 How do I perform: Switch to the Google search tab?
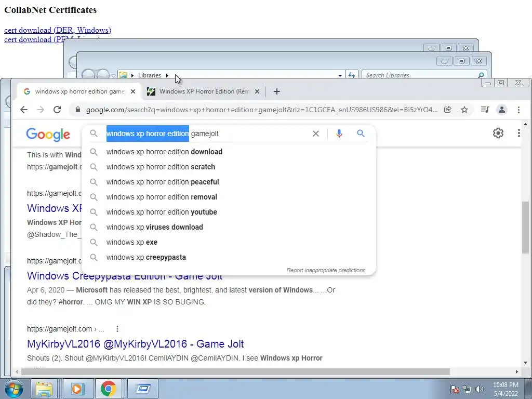pos(79,91)
